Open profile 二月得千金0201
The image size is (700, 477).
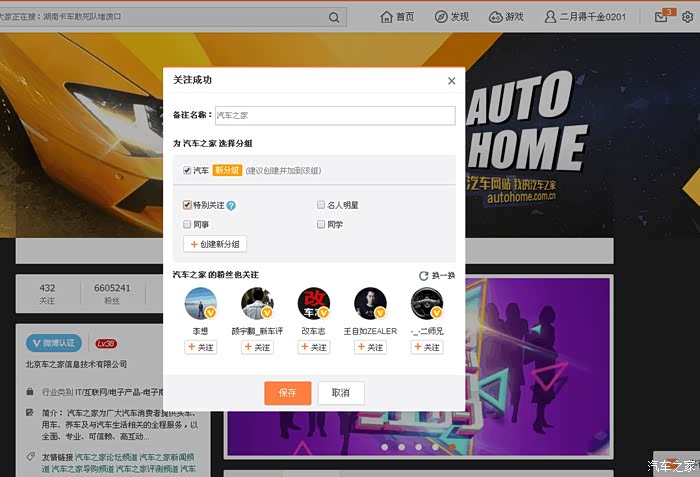(585, 17)
